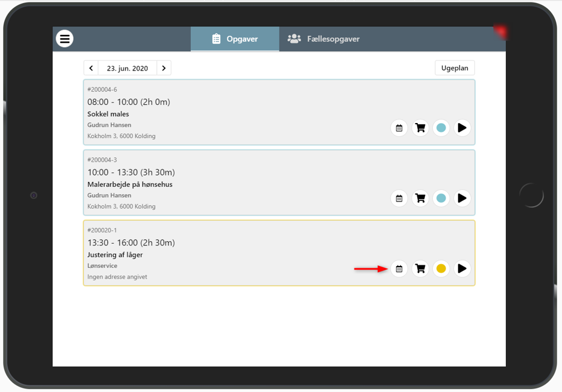Switch to the Fællesopgaver tab
The height and width of the screenshot is (392, 562).
[x=324, y=39]
